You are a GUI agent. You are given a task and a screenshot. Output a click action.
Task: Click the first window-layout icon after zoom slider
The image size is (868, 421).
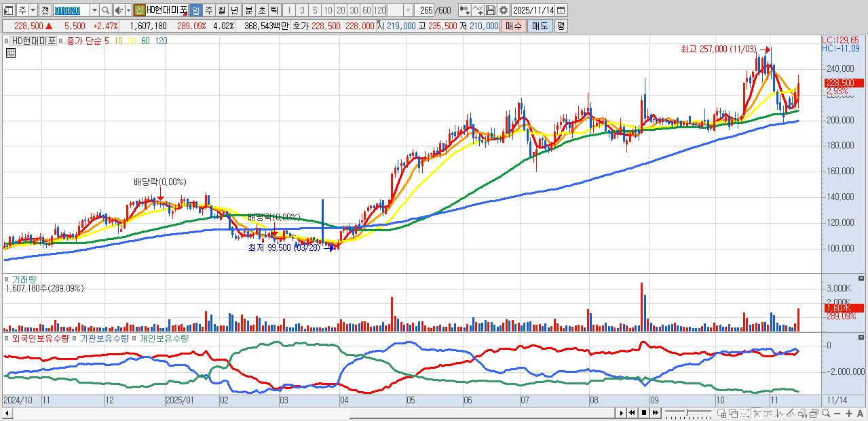click(721, 413)
